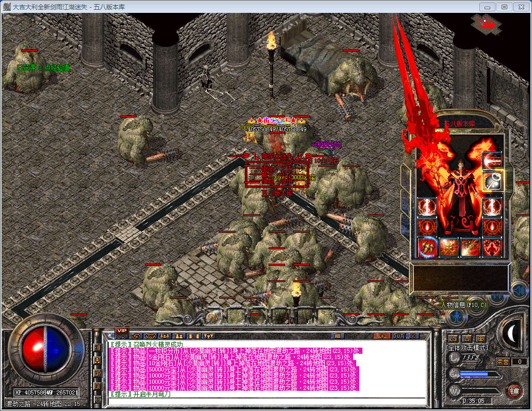Click the character portrait in equipment panel

point(460,197)
